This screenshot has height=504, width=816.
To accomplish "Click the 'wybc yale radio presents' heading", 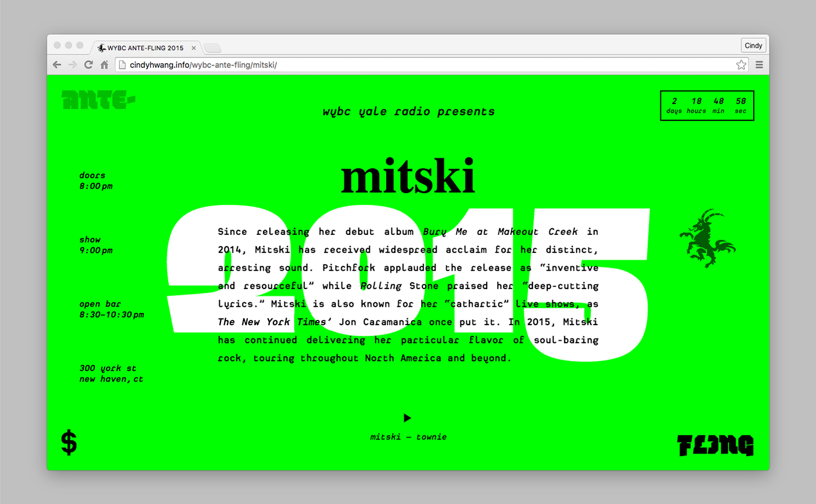I will tap(409, 112).
